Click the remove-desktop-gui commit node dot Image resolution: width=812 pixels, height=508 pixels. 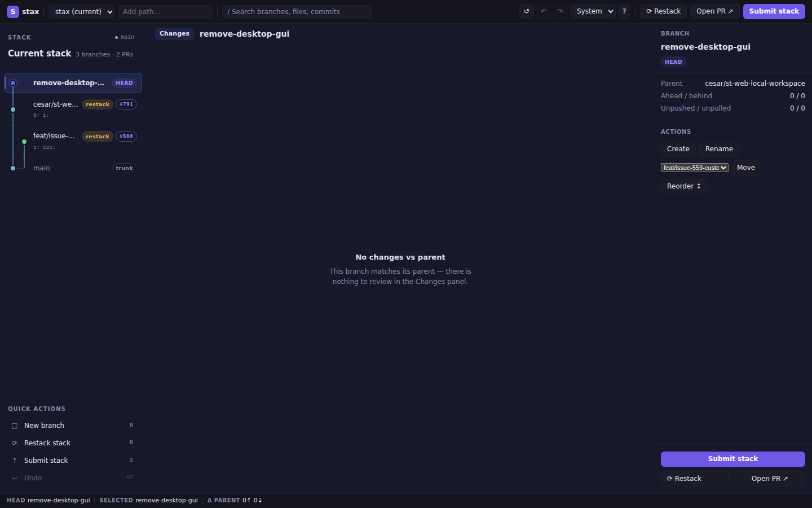[x=13, y=83]
